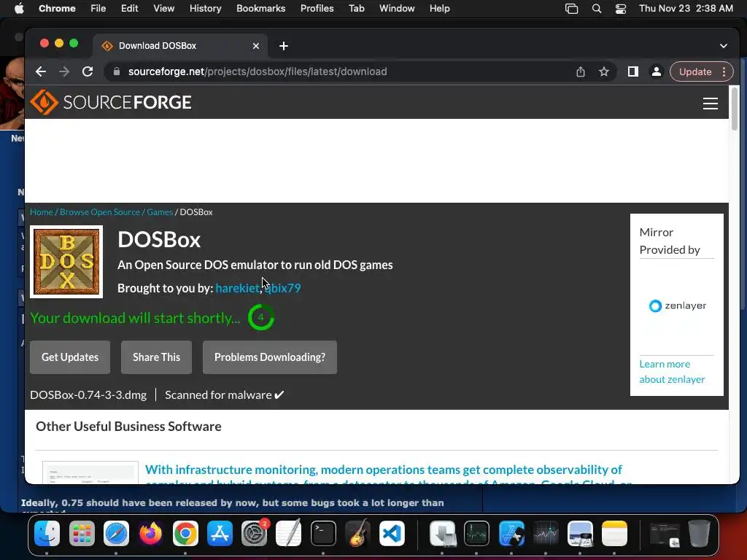Viewport: 747px width, 560px height.
Task: Open the Chrome application menu
Action: pos(57,9)
